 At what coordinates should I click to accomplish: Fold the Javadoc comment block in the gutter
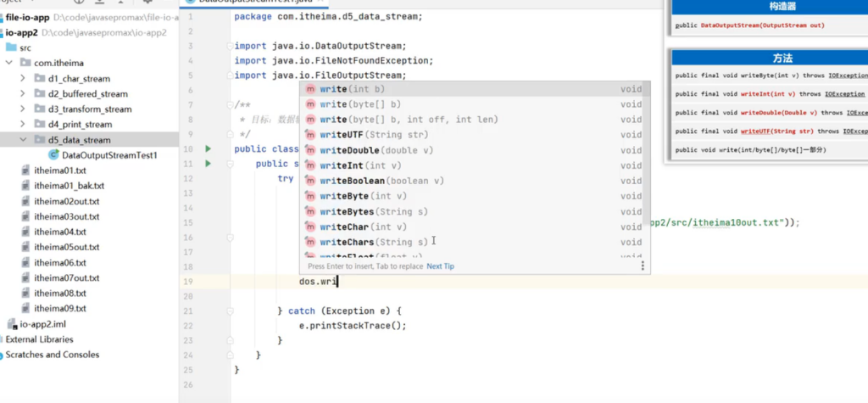231,104
